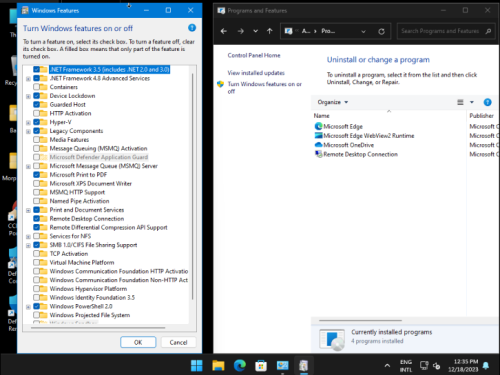Uncheck .NET Framework 3.5 checkbox
This screenshot has width=500, height=375.
coord(36,69)
